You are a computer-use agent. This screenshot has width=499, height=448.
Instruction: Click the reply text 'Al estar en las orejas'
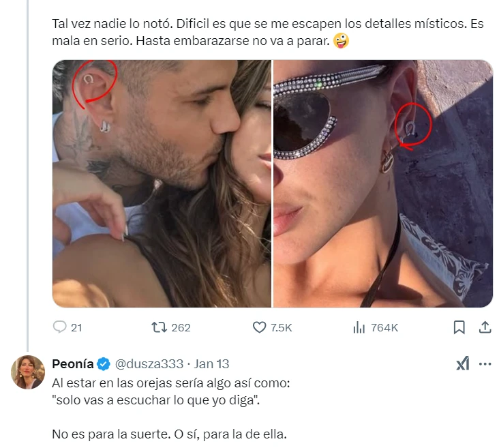point(171,391)
